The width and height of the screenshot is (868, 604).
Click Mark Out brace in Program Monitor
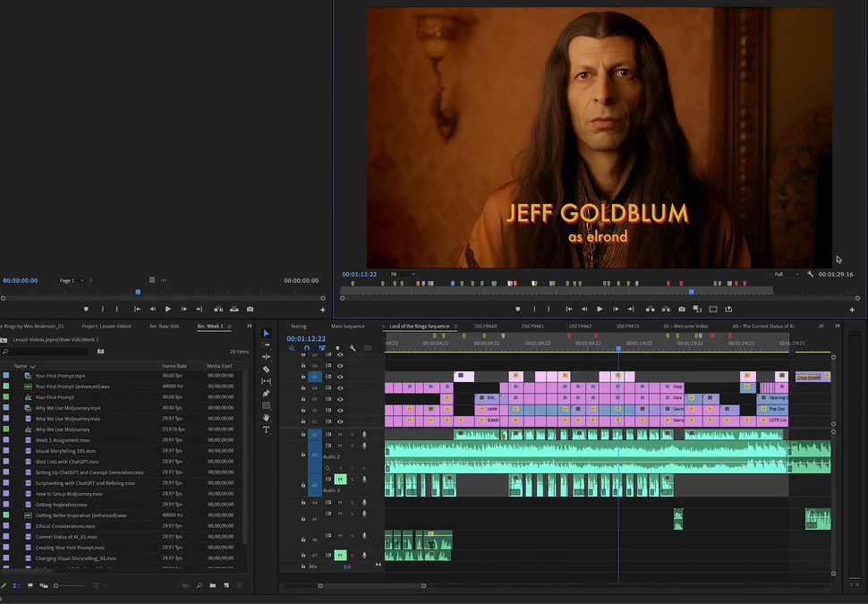click(549, 309)
